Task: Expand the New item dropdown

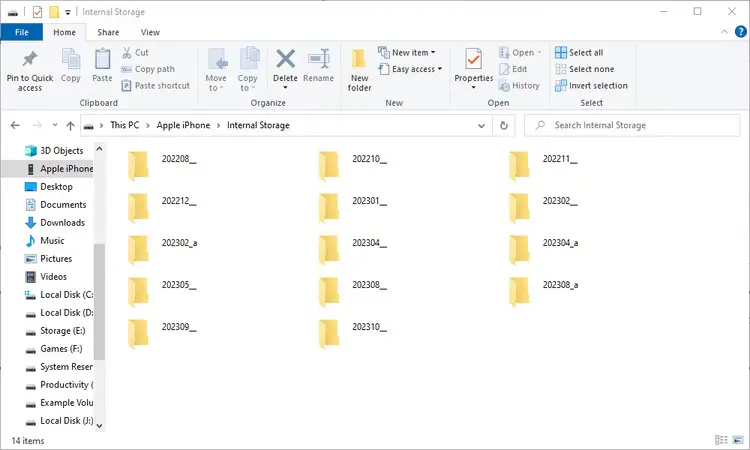Action: pyautogui.click(x=433, y=52)
